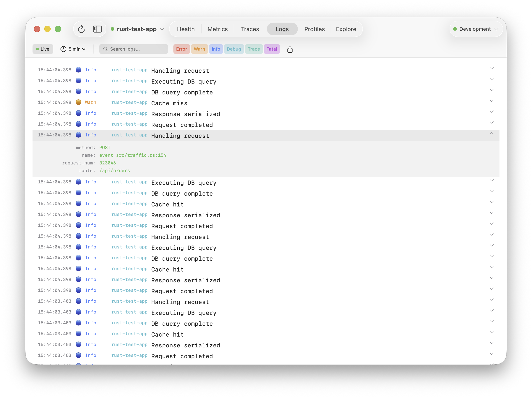532x398 pixels.
Task: Click the magnifier icon in the search field
Action: (x=105, y=49)
